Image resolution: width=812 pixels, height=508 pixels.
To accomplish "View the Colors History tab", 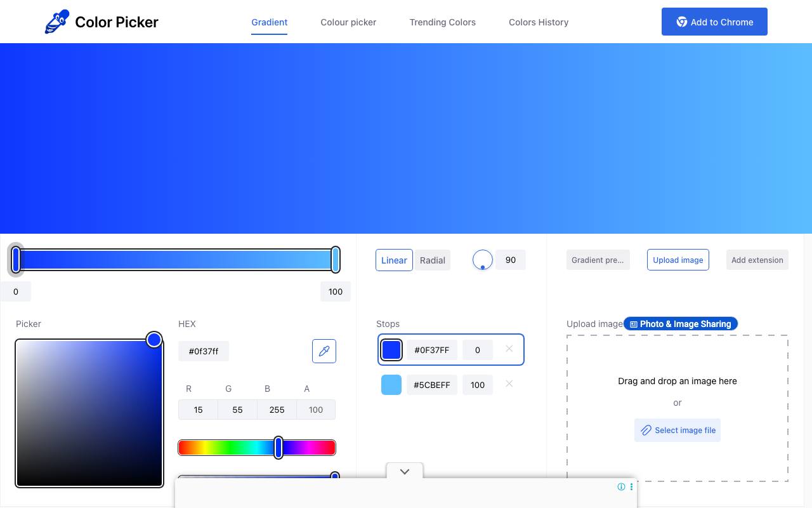I will [539, 22].
